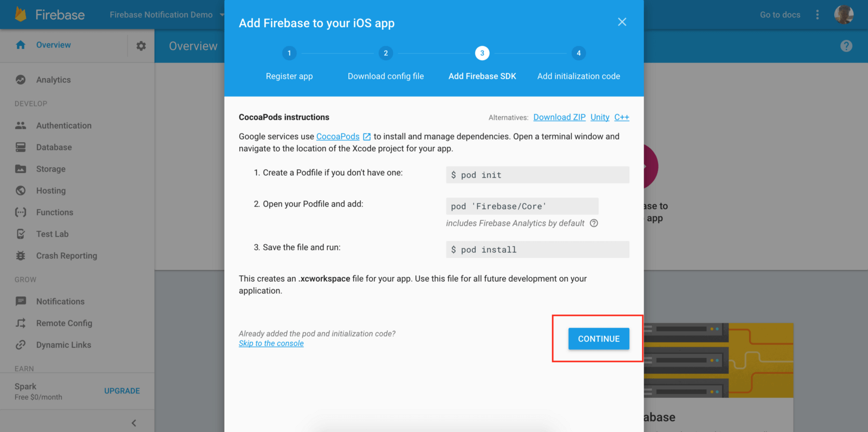Click the Test Lab icon
Image resolution: width=868 pixels, height=432 pixels.
[x=21, y=234]
